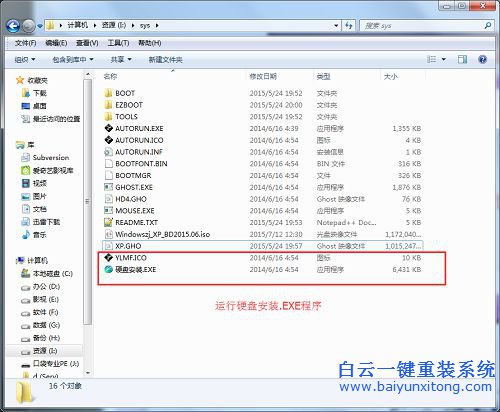Sort by the 类型 column header
Image resolution: width=500 pixels, height=412 pixels.
(x=323, y=76)
